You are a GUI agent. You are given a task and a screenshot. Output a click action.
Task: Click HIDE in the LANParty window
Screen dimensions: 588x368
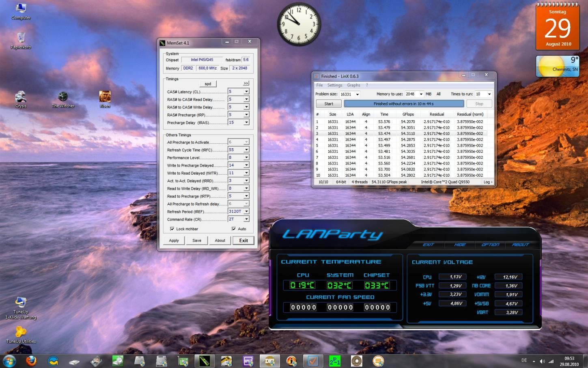(x=460, y=245)
